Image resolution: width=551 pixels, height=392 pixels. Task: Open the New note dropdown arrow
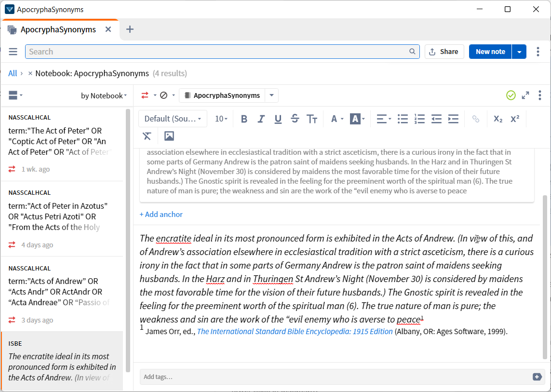click(x=519, y=52)
